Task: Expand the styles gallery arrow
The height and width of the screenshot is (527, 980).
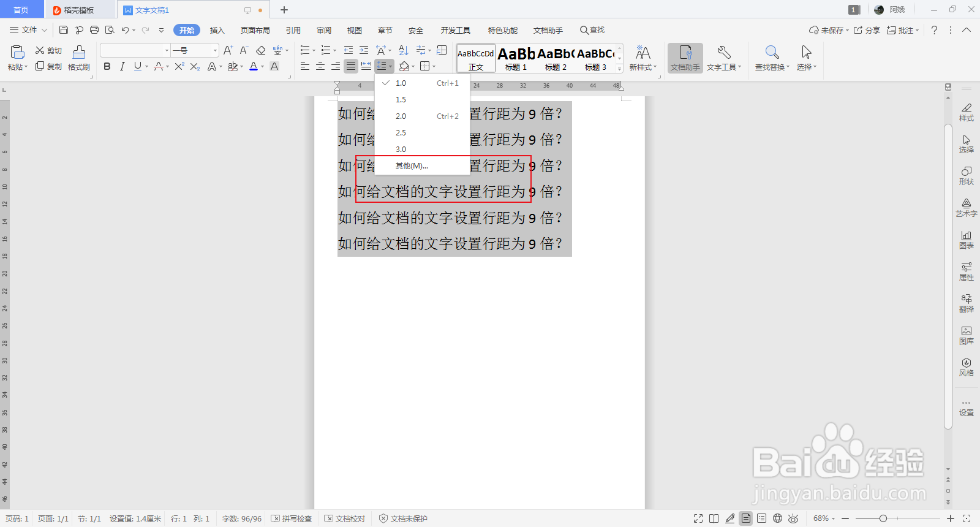Action: click(x=620, y=69)
